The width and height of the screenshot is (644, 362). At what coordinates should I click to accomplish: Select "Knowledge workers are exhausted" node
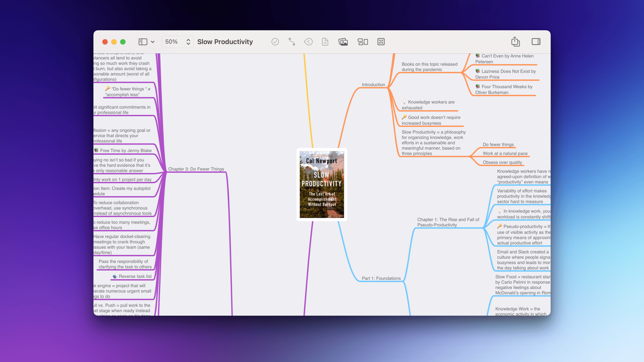[428, 105]
